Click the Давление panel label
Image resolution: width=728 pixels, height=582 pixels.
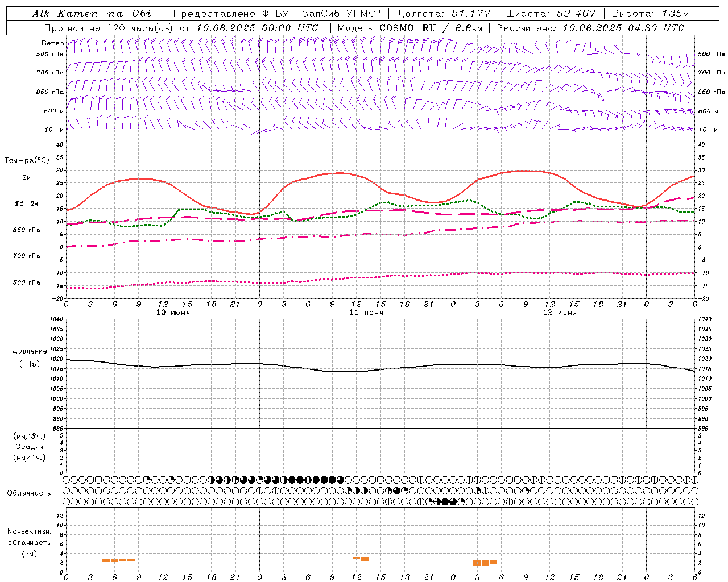coord(30,351)
